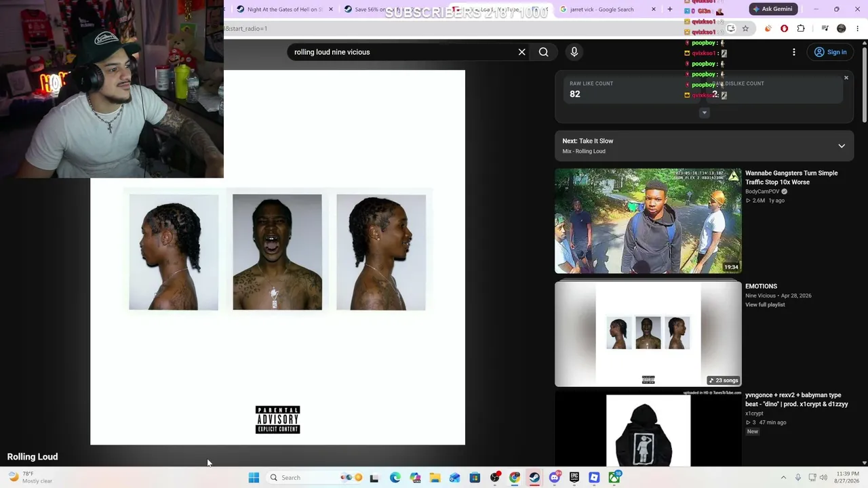Close the Night At the Gates of Hell tab
Image resolution: width=868 pixels, height=488 pixels.
[331, 9]
